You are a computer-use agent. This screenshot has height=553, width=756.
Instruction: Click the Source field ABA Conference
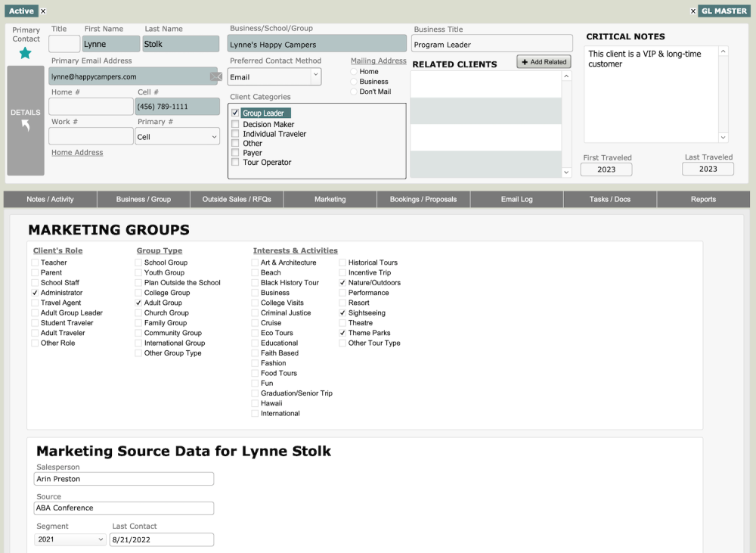pos(124,508)
